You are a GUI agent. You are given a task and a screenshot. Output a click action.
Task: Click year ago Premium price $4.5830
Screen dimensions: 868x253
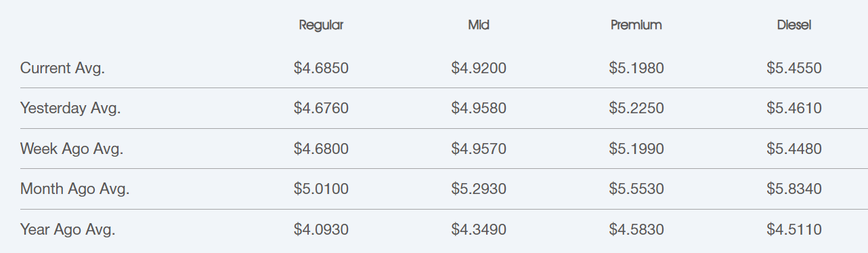pyautogui.click(x=636, y=229)
